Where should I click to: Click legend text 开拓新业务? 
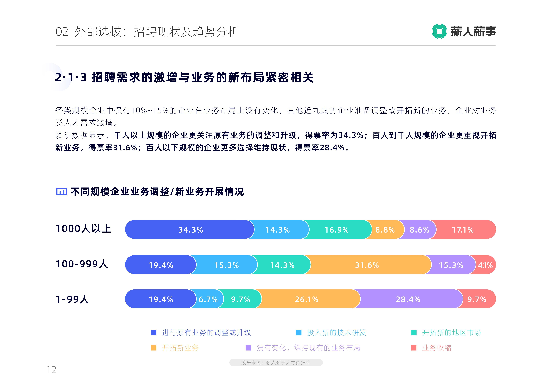tap(181, 348)
